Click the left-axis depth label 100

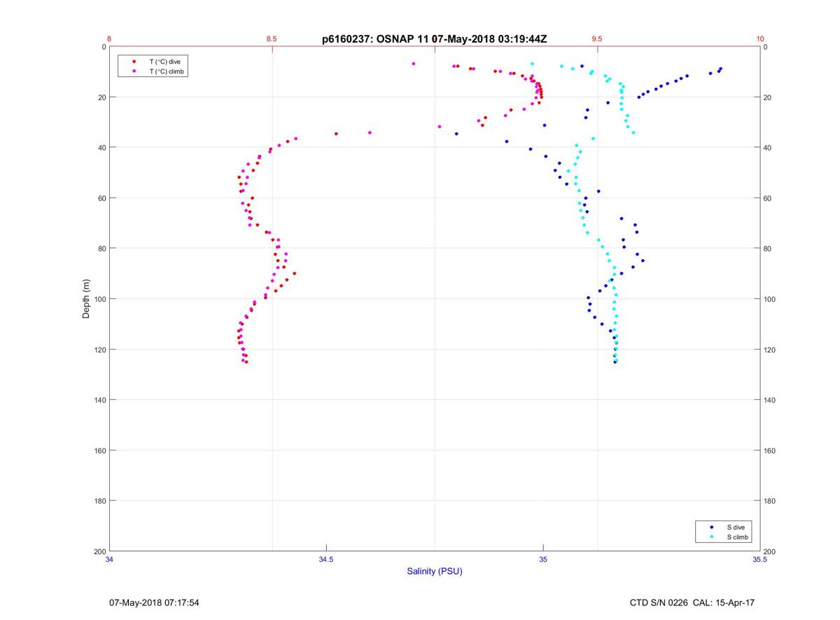coord(100,299)
